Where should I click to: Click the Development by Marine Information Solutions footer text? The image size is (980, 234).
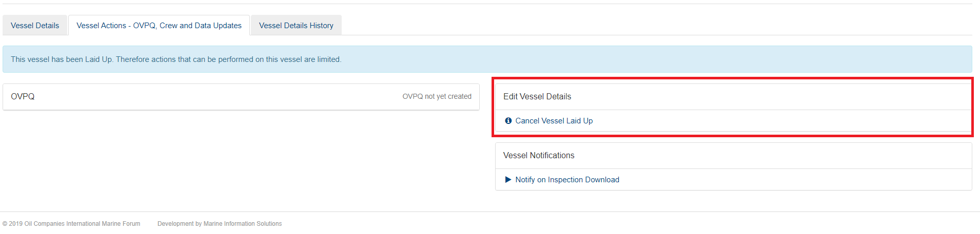coord(220,224)
